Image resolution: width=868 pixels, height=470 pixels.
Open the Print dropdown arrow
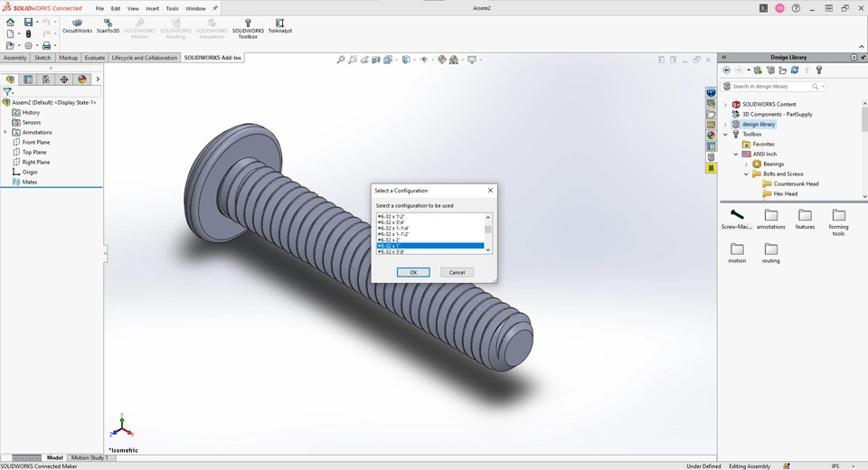coord(55,45)
